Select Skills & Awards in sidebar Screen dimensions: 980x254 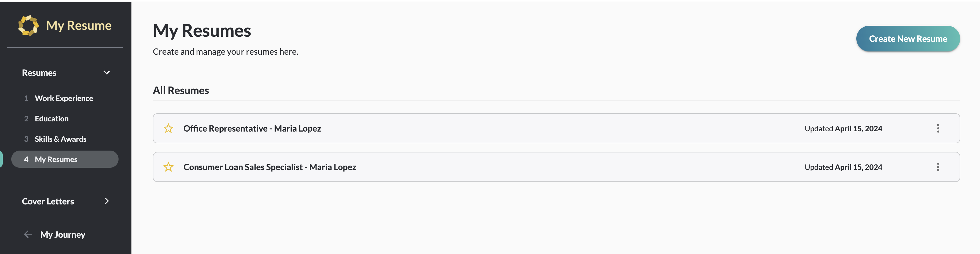[61, 139]
